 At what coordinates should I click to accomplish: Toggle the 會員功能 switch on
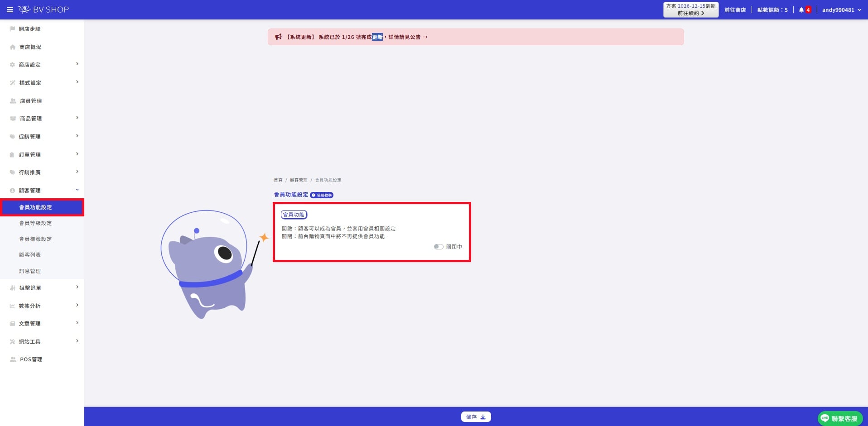tap(438, 247)
